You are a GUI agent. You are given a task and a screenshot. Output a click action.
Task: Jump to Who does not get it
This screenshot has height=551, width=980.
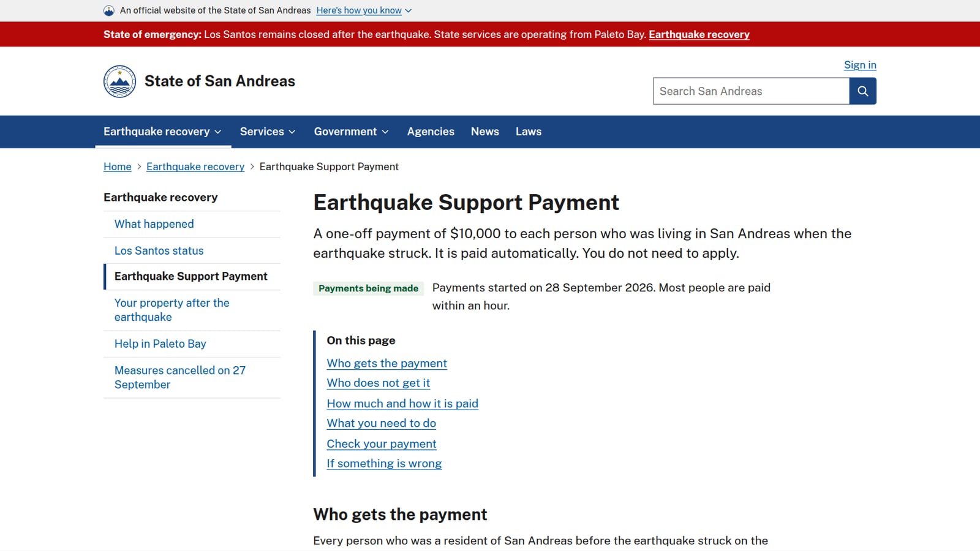[379, 383]
